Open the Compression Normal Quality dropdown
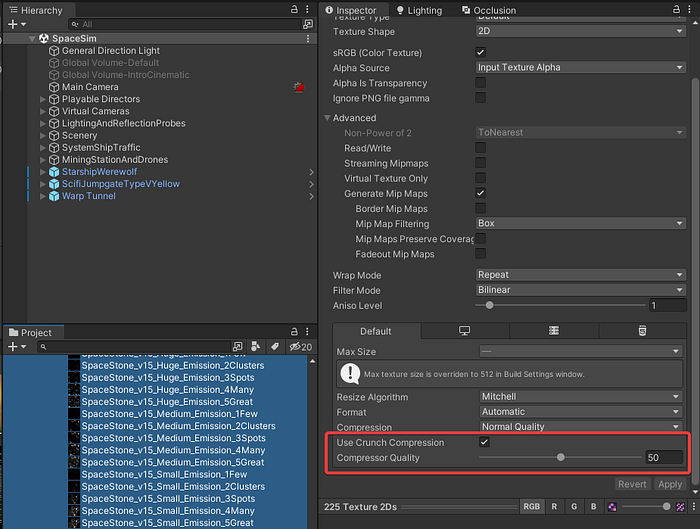The width and height of the screenshot is (700, 529). 580,427
